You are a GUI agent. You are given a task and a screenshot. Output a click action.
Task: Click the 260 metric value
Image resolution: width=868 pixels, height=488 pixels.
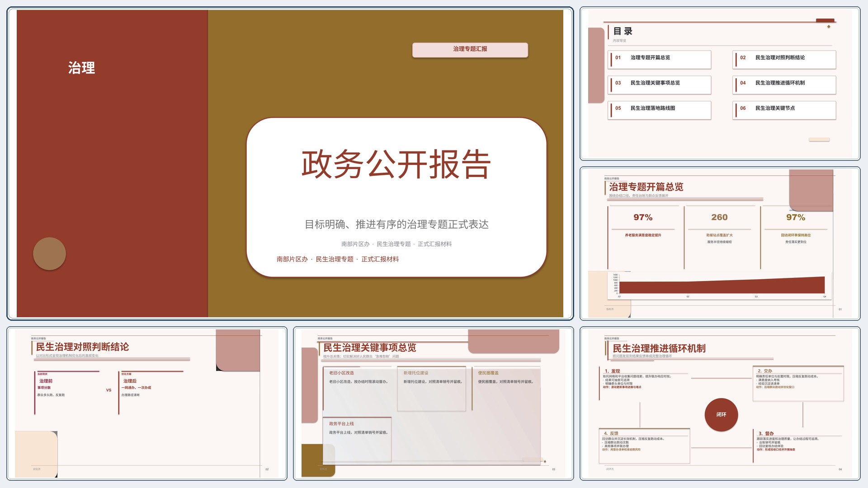(719, 217)
